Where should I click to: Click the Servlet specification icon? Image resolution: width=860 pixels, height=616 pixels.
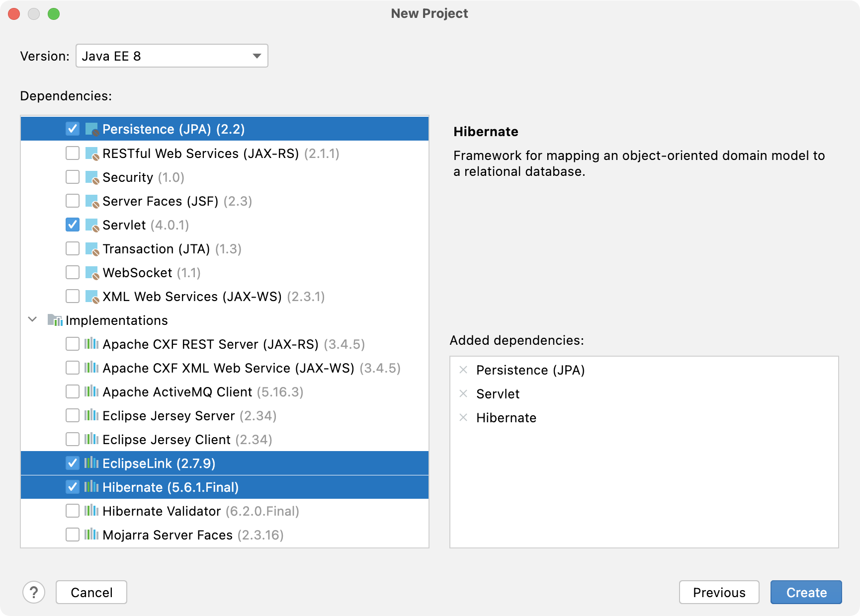pyautogui.click(x=92, y=225)
